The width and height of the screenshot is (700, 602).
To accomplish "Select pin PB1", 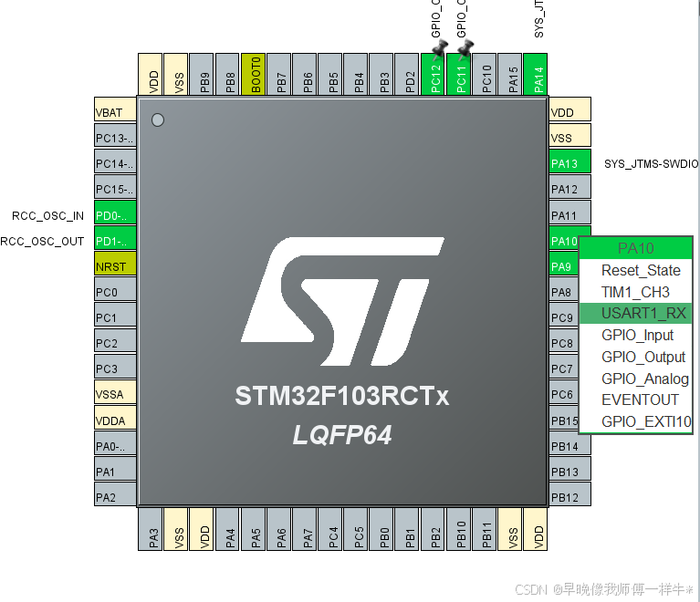I will pos(407,529).
